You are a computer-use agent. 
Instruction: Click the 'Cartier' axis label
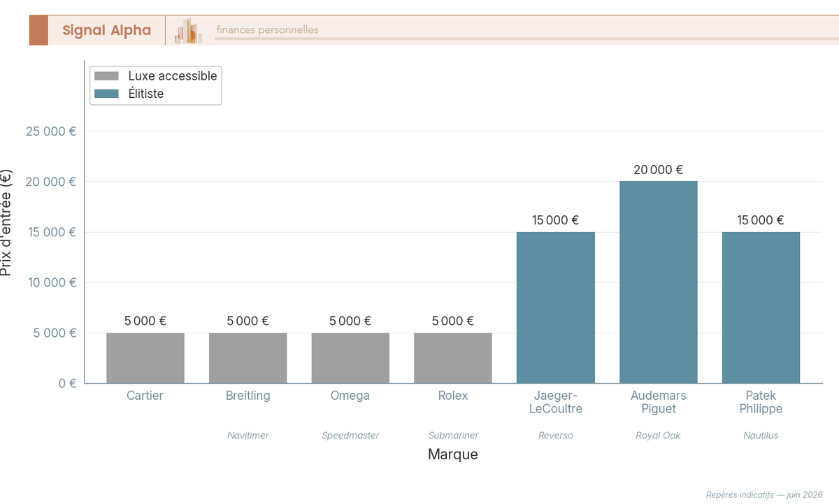point(145,396)
